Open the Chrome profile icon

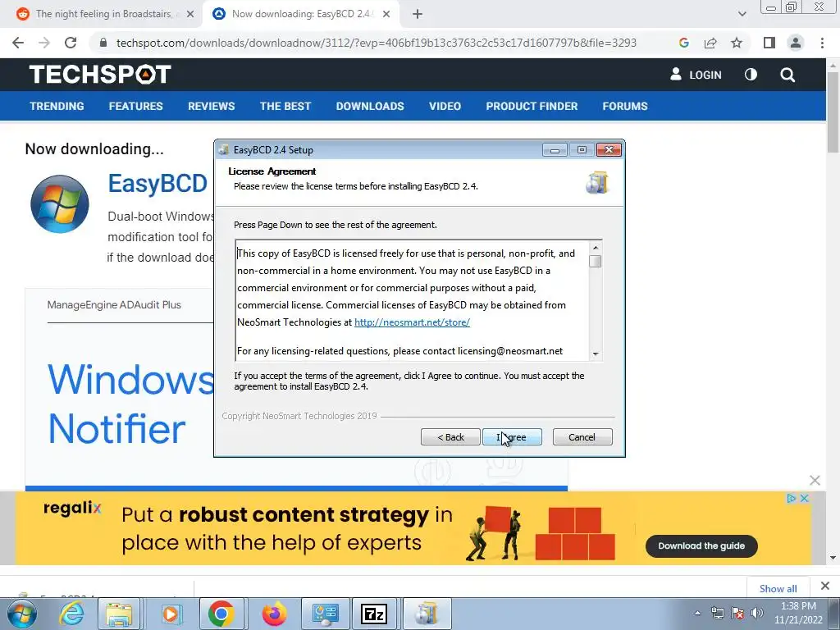796,43
